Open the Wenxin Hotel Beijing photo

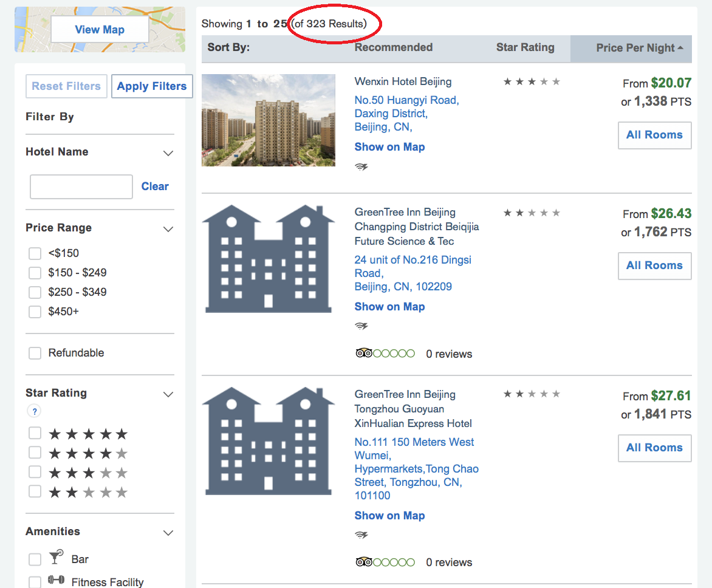(269, 120)
